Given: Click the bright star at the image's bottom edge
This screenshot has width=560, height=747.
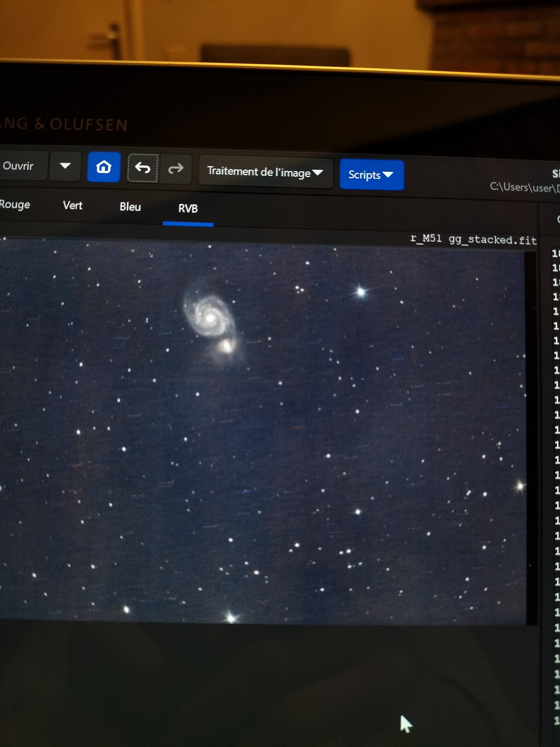Looking at the screenshot, I should (x=231, y=619).
